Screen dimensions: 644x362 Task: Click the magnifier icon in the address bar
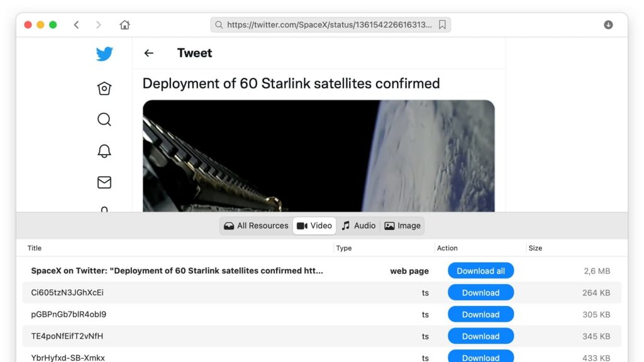(219, 25)
